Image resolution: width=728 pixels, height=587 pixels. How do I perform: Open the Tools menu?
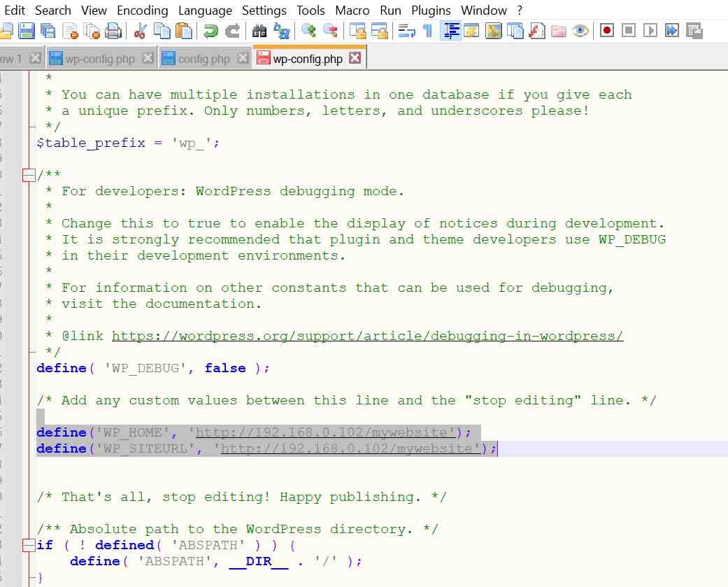[311, 10]
